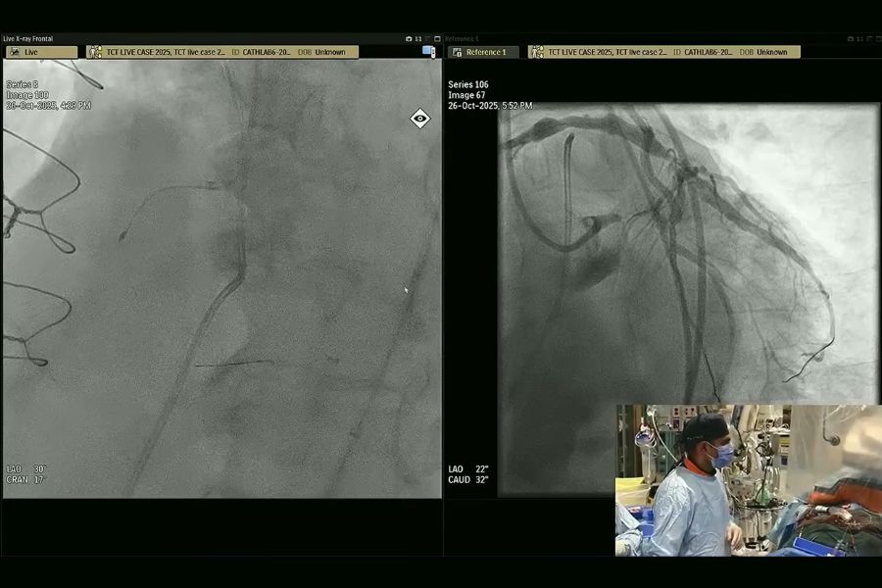
Task: Click the Reference 1 thumbnail icon in its tab
Action: (459, 51)
